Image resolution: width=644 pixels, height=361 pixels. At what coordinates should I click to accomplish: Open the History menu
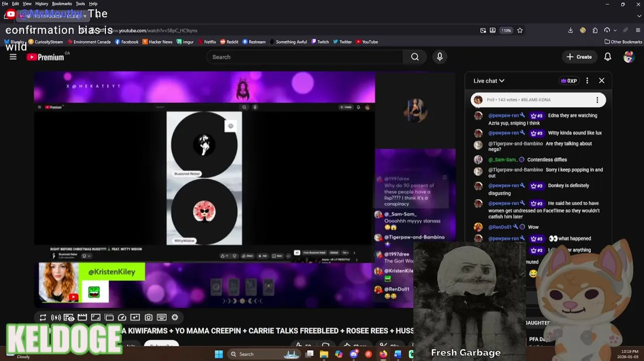pyautogui.click(x=42, y=4)
